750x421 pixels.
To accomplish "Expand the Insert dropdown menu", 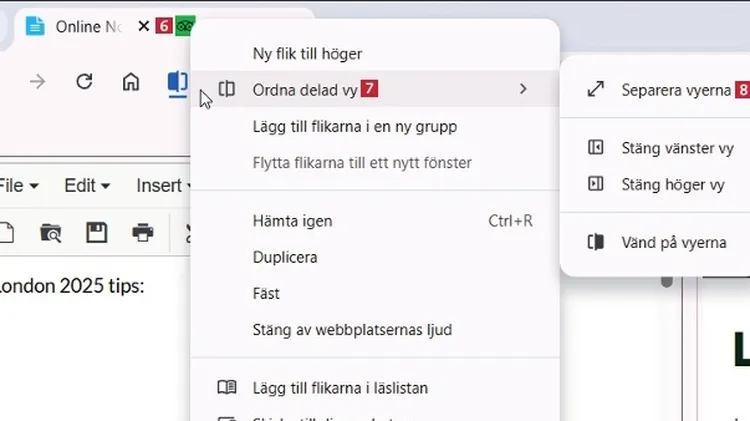I will click(x=162, y=186).
